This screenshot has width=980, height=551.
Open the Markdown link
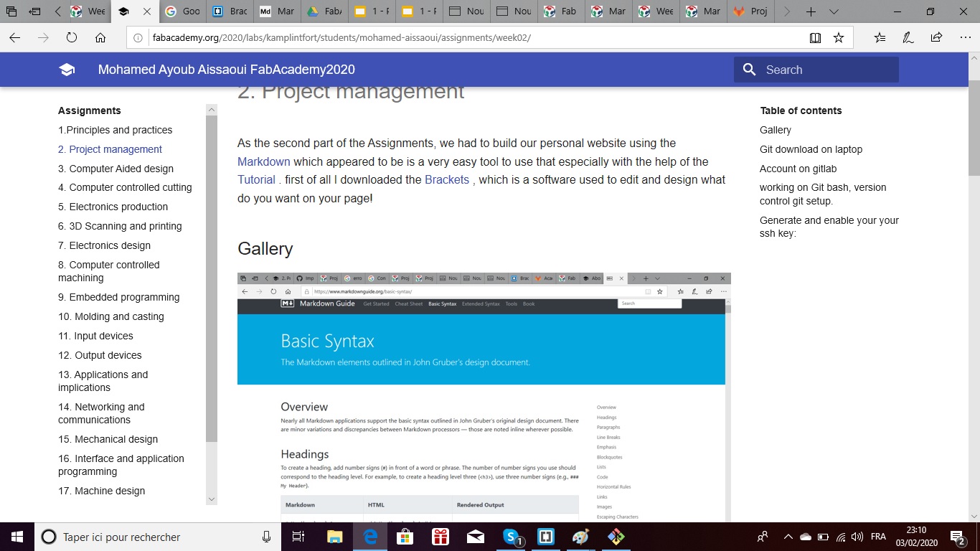coord(264,161)
